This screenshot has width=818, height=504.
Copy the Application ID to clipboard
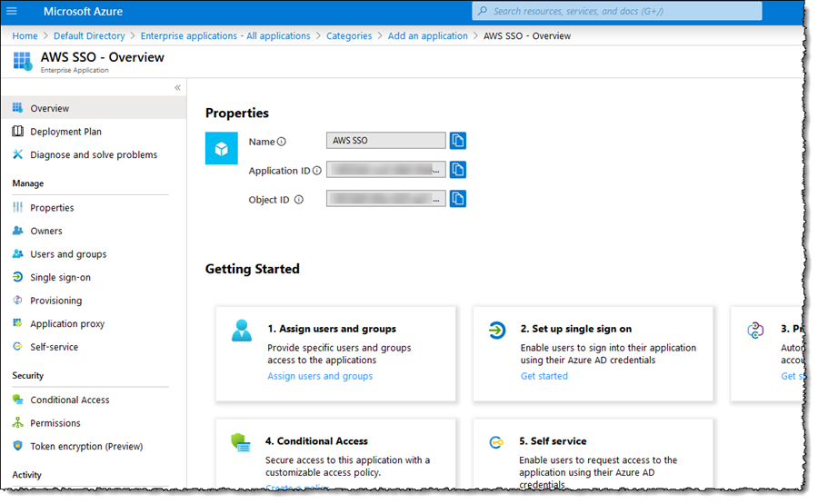pyautogui.click(x=457, y=170)
